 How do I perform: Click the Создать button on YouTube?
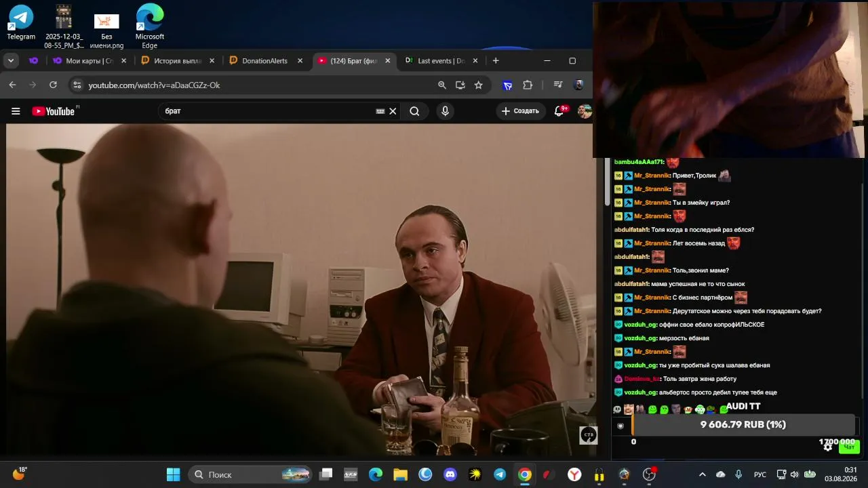pos(520,111)
